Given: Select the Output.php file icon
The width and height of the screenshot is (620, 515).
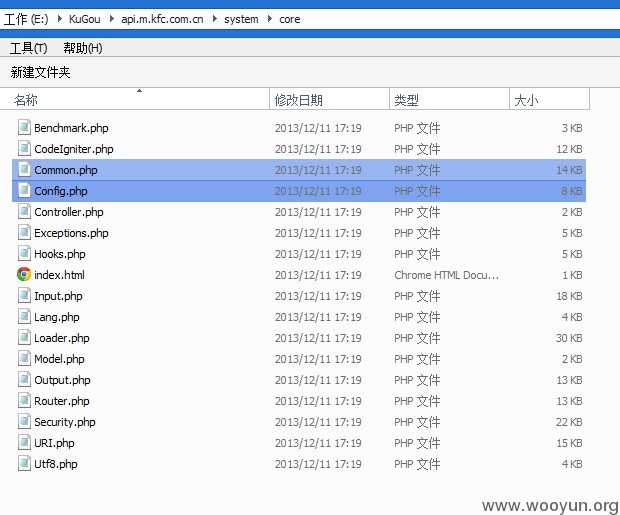Looking at the screenshot, I should [24, 379].
